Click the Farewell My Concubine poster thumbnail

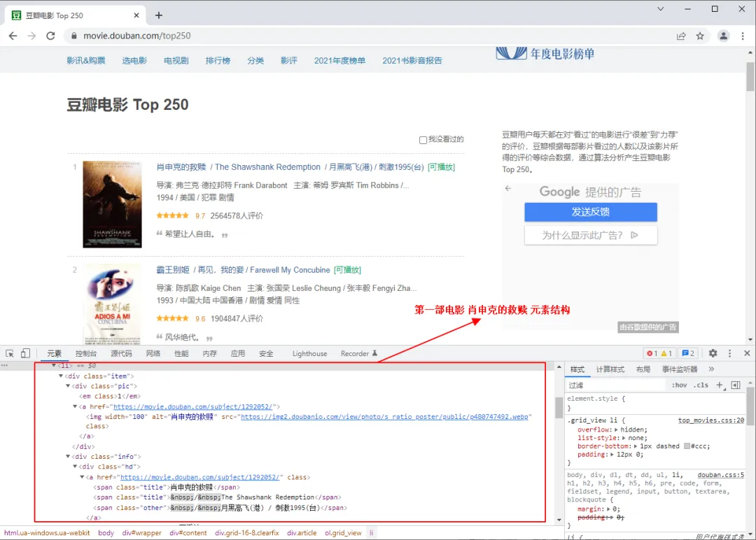pyautogui.click(x=112, y=304)
